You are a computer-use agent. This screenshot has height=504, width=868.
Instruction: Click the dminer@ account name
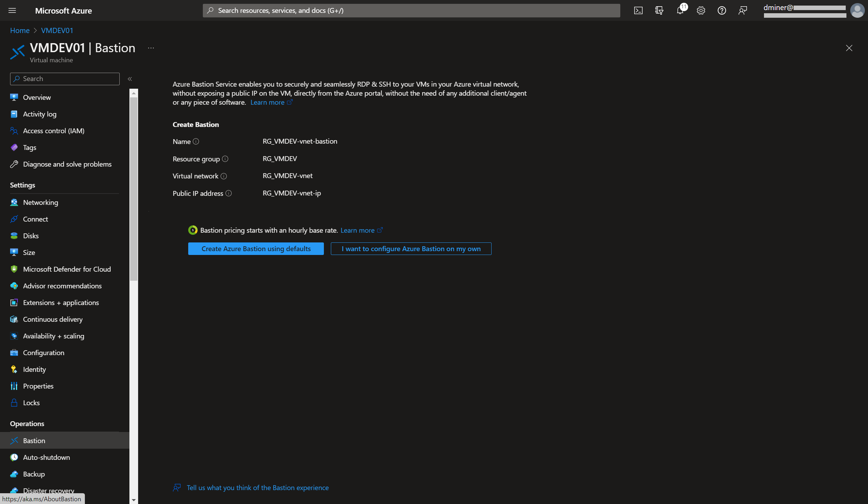pos(778,7)
